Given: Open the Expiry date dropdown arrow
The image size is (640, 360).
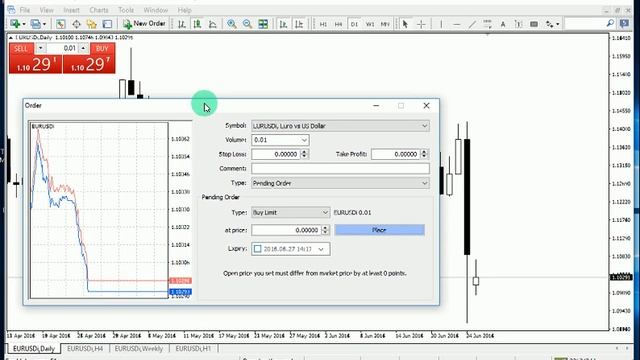Looking at the screenshot, I should (x=321, y=249).
